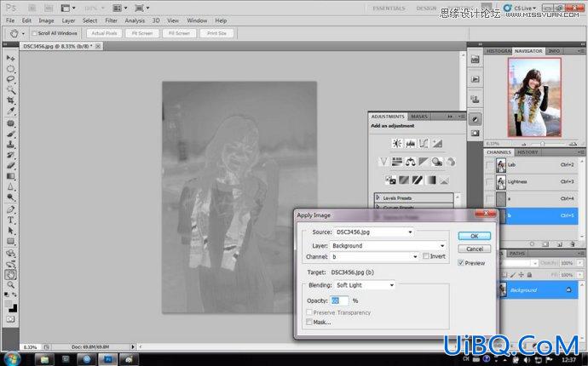The image size is (588, 366).
Task: Toggle the Invert checkbox
Action: 425,256
